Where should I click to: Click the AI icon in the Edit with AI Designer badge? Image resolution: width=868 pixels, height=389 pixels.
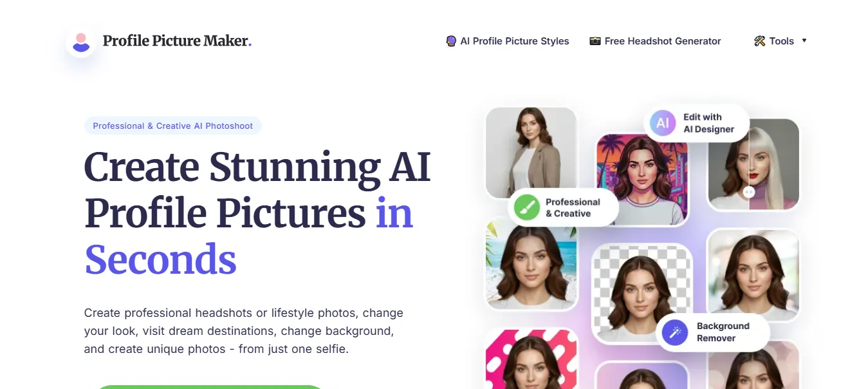(x=663, y=123)
